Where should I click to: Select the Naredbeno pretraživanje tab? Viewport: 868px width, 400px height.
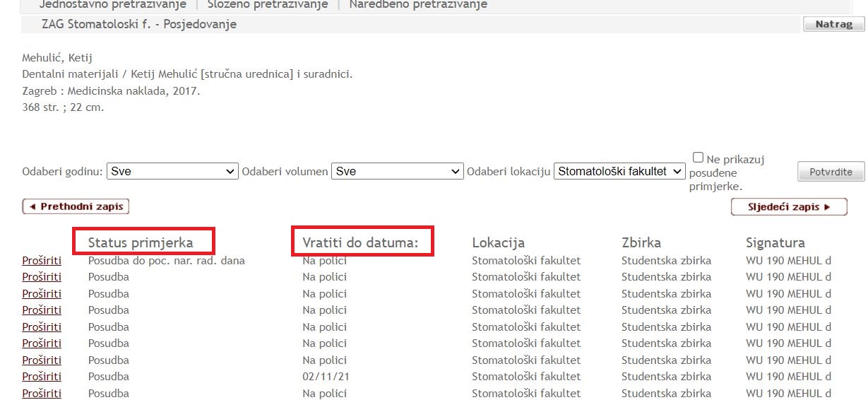[x=418, y=5]
